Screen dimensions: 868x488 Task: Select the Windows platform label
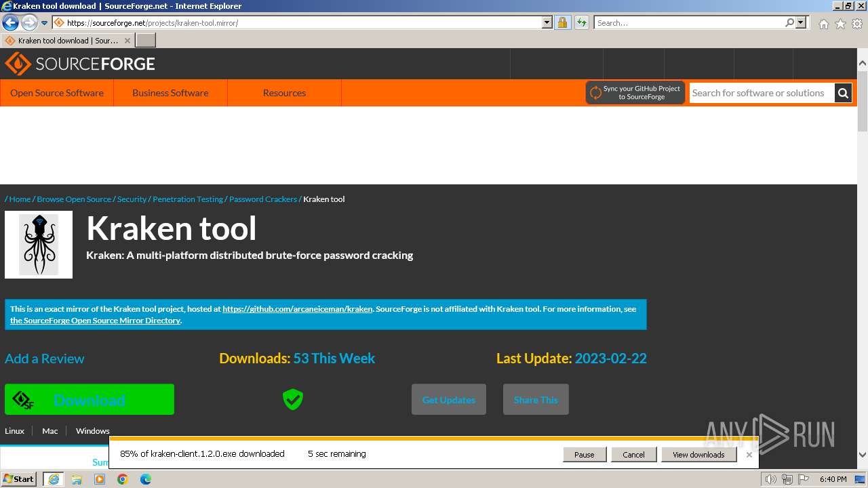pos(93,431)
